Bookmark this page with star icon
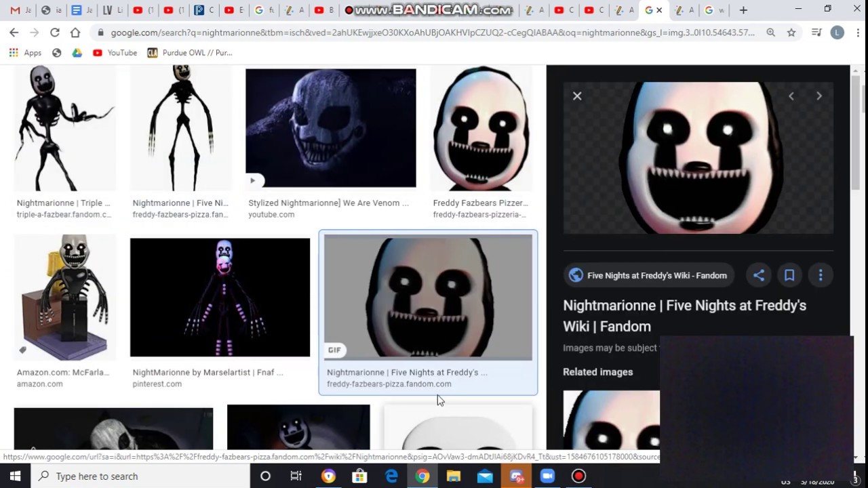The width and height of the screenshot is (868, 488). (791, 33)
